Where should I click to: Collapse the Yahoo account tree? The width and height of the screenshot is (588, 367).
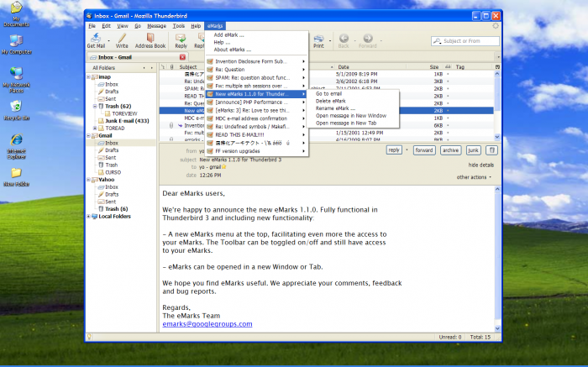click(89, 180)
